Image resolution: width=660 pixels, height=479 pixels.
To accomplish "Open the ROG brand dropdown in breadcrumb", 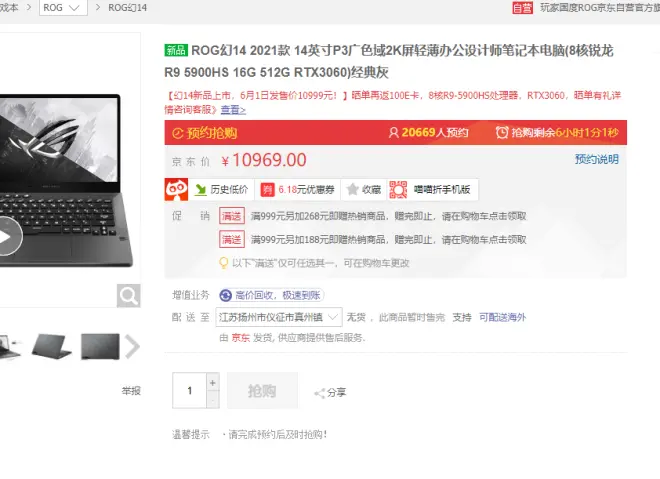I will [63, 8].
